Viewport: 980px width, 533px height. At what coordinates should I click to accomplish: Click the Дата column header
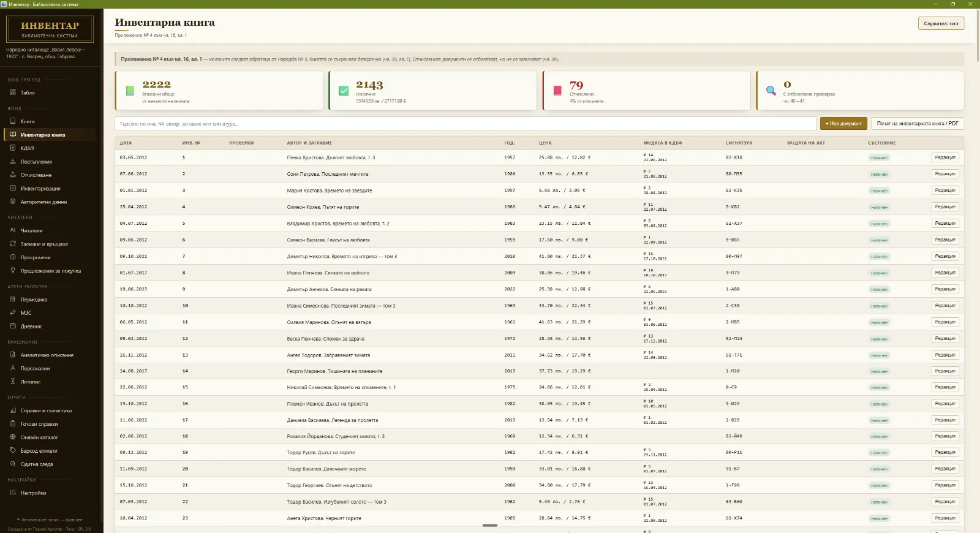[x=126, y=143]
